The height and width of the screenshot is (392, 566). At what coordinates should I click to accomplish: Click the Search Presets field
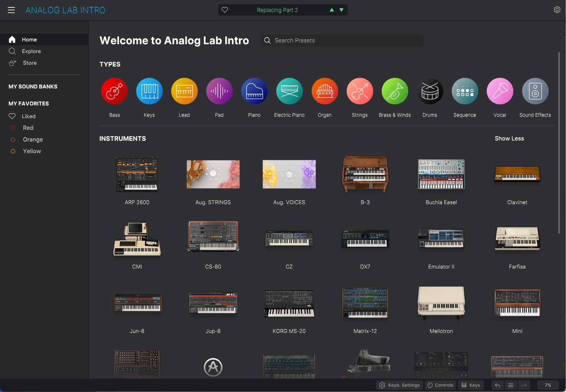342,40
